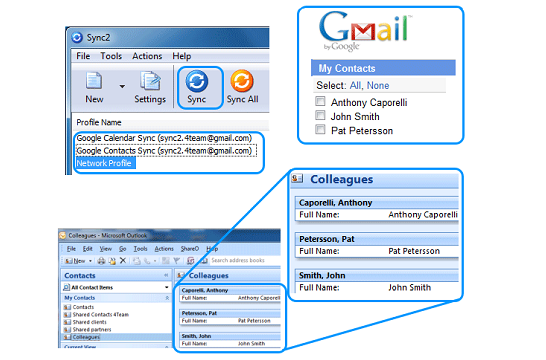Click the Outlook title bar application icon
The image size is (546, 360).
point(63,236)
